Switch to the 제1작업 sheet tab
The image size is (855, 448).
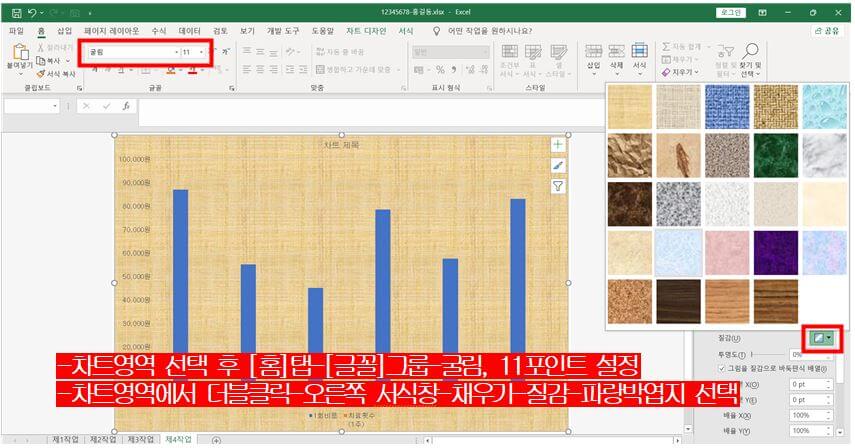point(65,439)
